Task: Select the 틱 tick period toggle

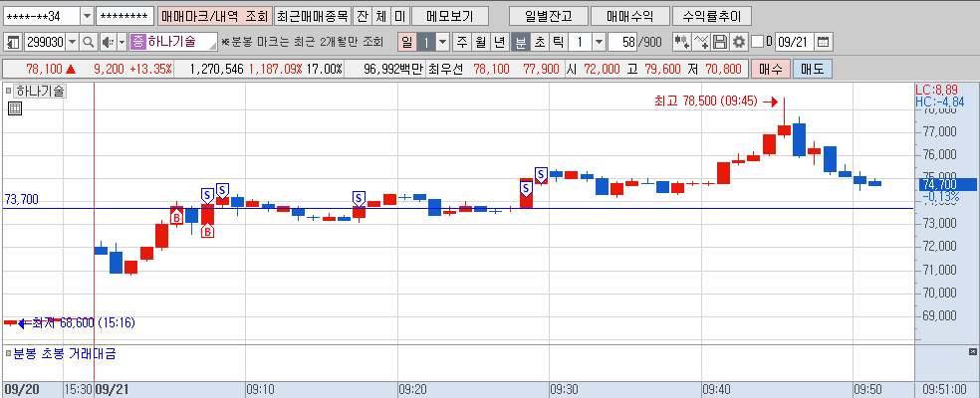Action: (x=558, y=43)
